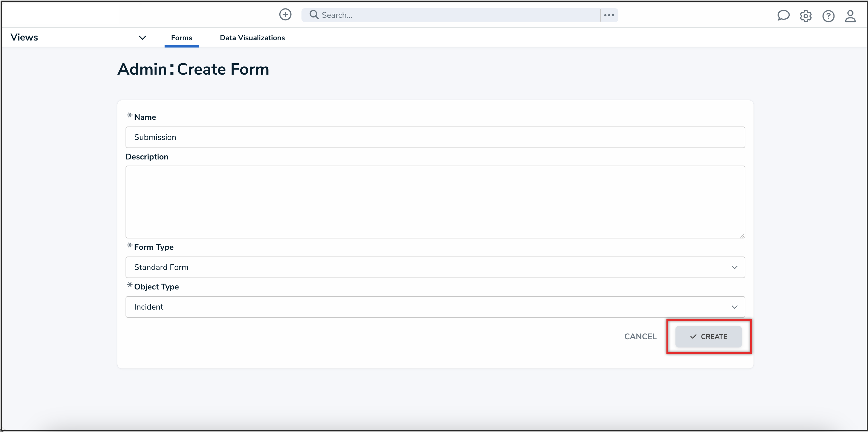This screenshot has width=868, height=432.
Task: Click the Cancel link
Action: point(640,336)
